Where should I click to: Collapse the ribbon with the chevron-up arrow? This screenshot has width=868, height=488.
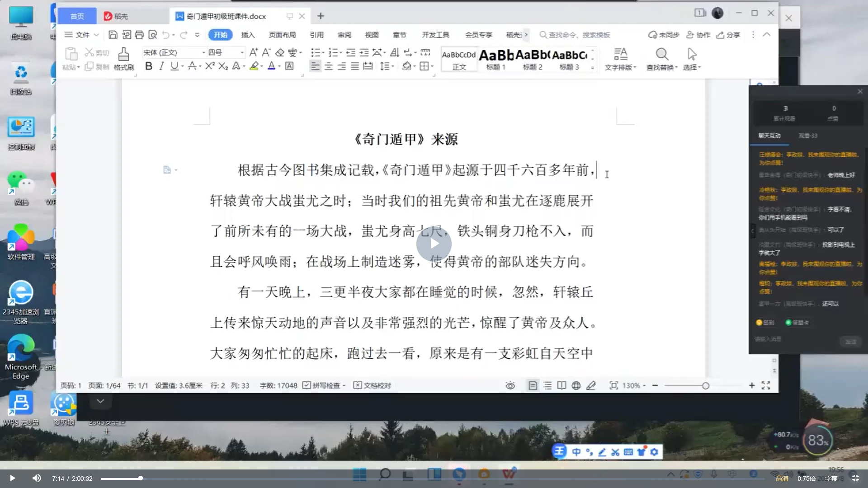tap(767, 35)
